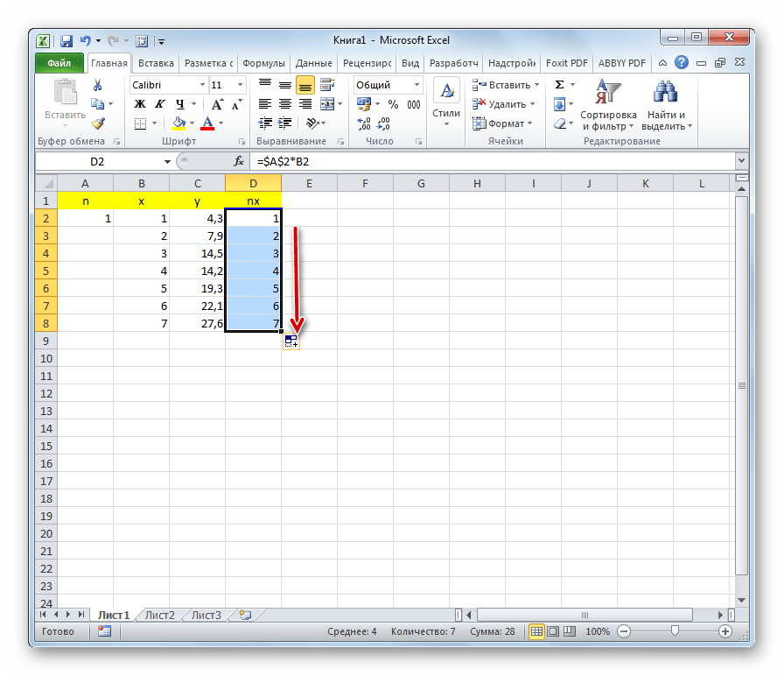The image size is (784, 676).
Task: Click zoom in plus button
Action: [x=725, y=631]
